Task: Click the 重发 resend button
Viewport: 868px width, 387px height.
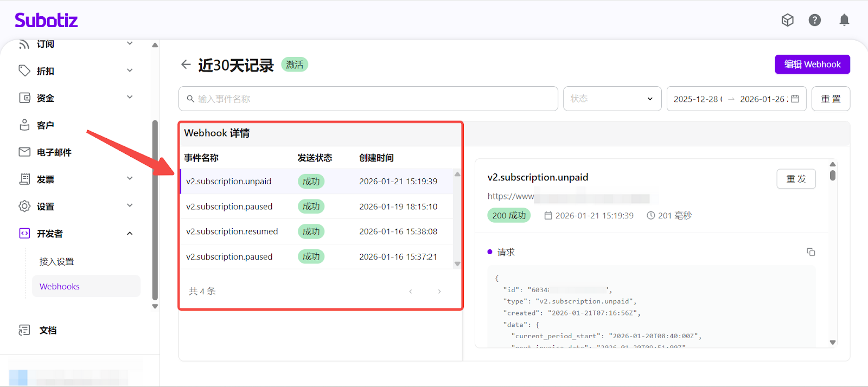Action: 796,179
